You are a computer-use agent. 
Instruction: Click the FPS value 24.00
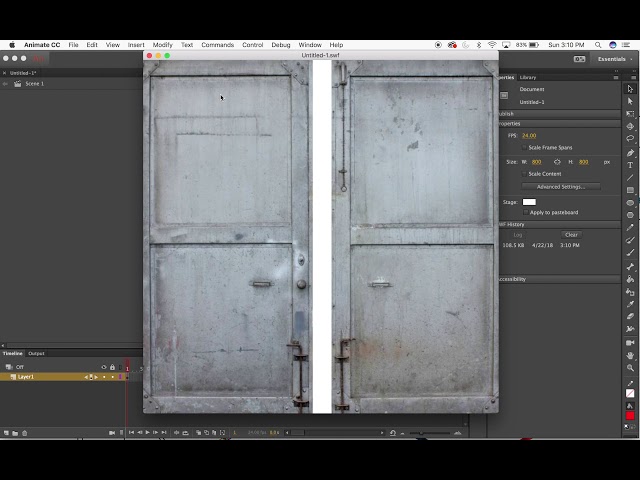(529, 136)
